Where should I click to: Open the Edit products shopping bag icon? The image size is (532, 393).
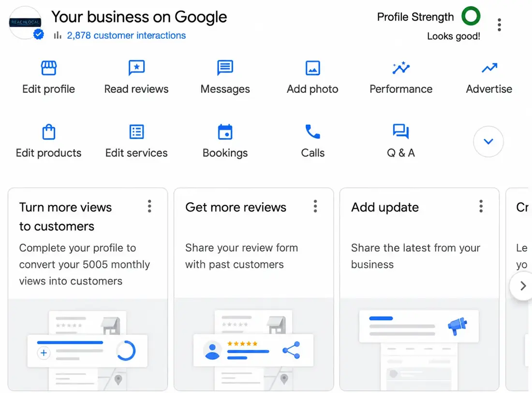(48, 132)
